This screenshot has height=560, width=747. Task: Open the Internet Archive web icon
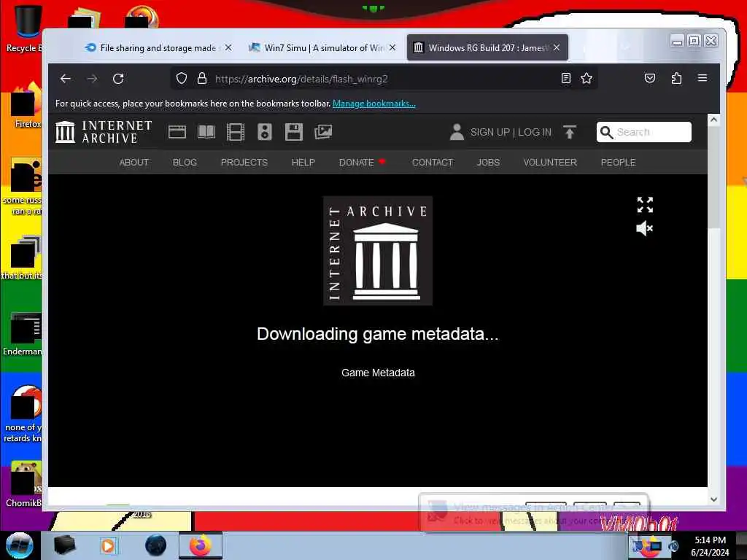click(x=177, y=132)
